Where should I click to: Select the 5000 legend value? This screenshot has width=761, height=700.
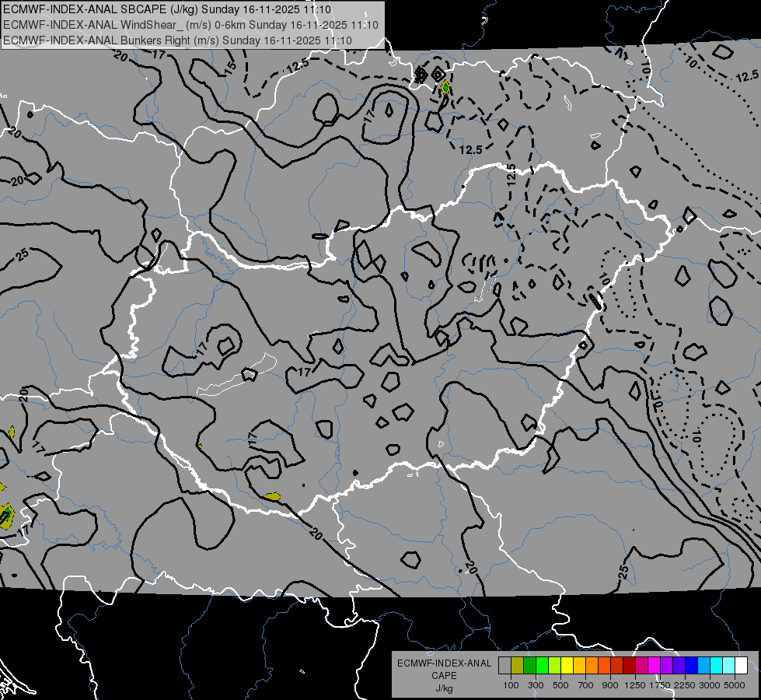click(x=735, y=685)
